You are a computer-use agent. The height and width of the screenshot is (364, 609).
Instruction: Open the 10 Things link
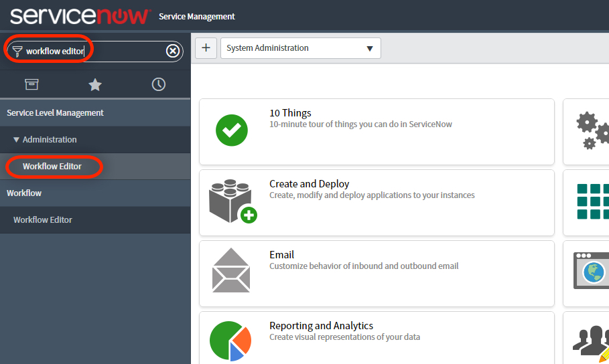click(x=290, y=113)
